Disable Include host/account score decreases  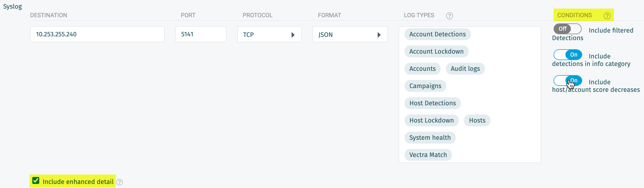pos(568,80)
